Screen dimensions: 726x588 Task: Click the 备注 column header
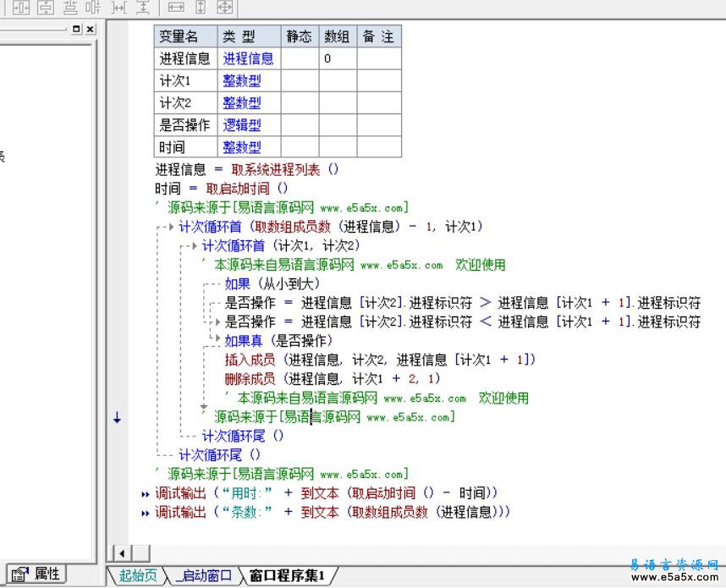[379, 36]
